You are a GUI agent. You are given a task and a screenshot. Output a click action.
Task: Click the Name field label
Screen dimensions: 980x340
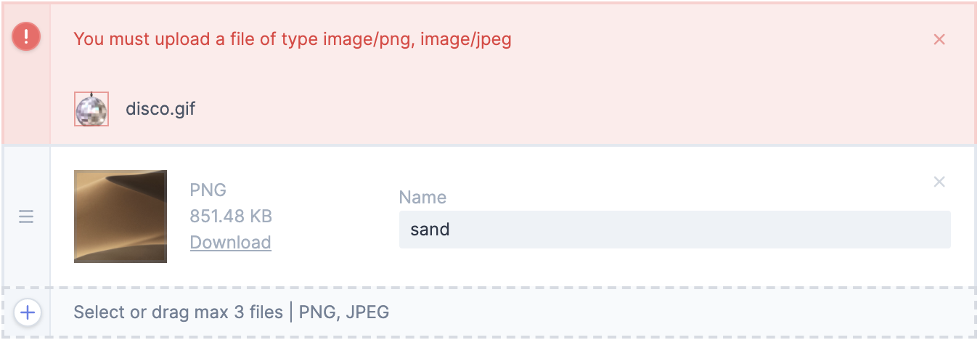tap(422, 198)
